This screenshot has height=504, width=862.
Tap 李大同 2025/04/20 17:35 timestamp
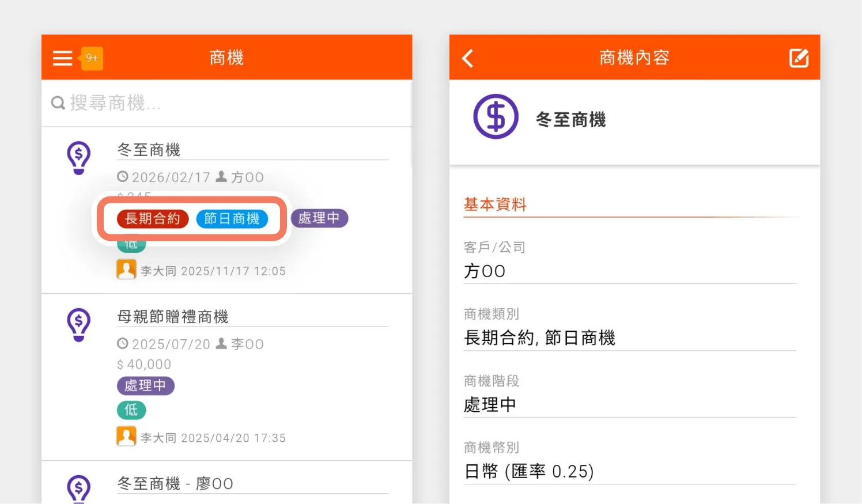tap(213, 438)
